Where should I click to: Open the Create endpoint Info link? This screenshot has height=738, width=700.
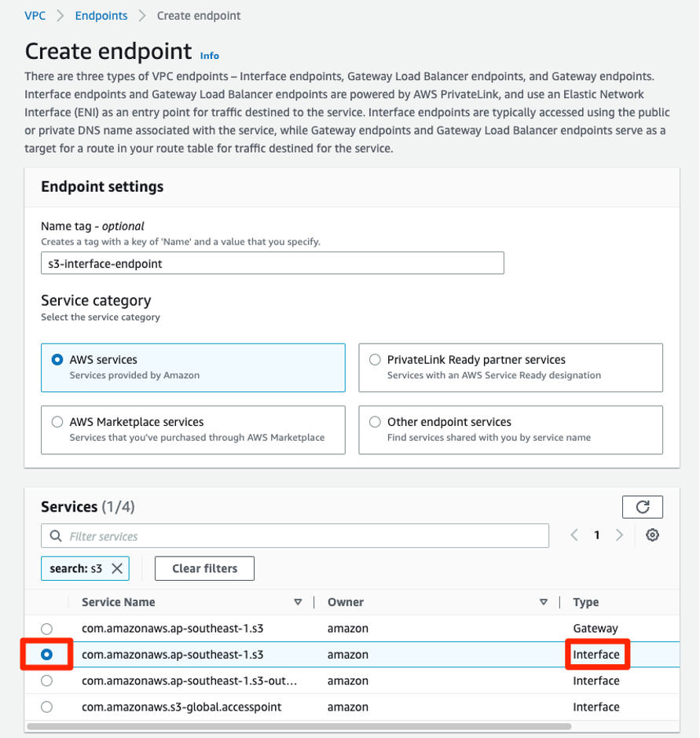click(x=209, y=55)
